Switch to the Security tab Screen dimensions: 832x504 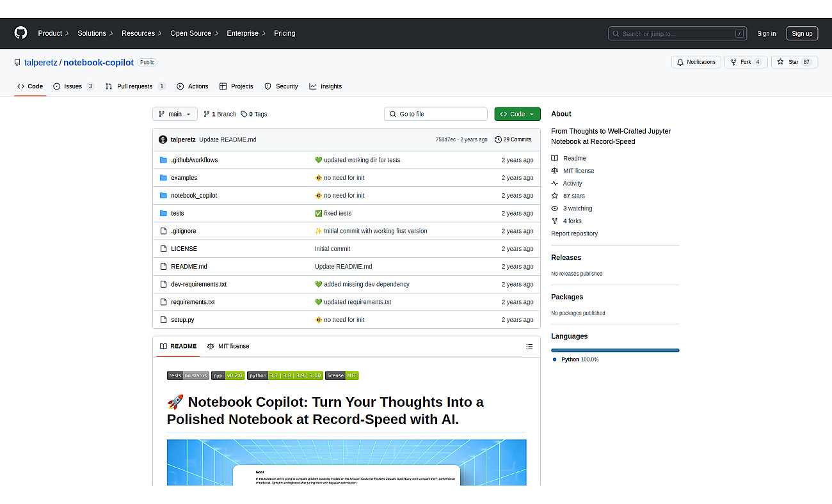pyautogui.click(x=281, y=86)
